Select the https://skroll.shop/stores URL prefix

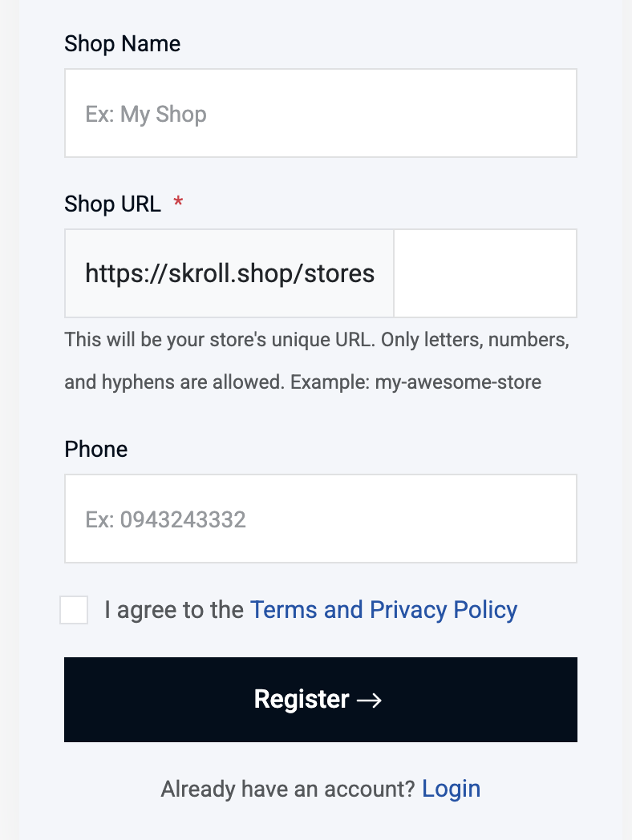tap(229, 274)
